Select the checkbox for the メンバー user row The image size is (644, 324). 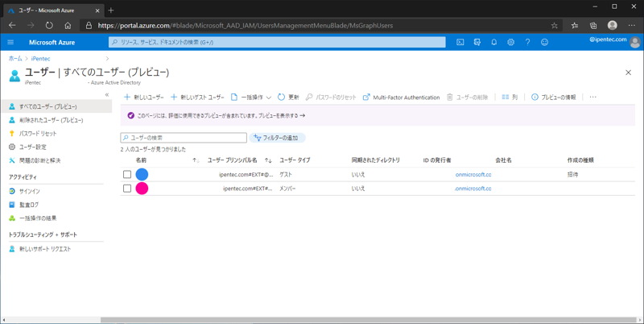127,189
